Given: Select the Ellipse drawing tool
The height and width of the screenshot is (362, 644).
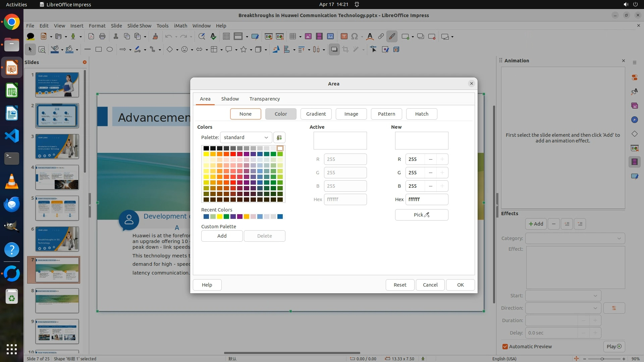Looking at the screenshot, I should (110, 50).
